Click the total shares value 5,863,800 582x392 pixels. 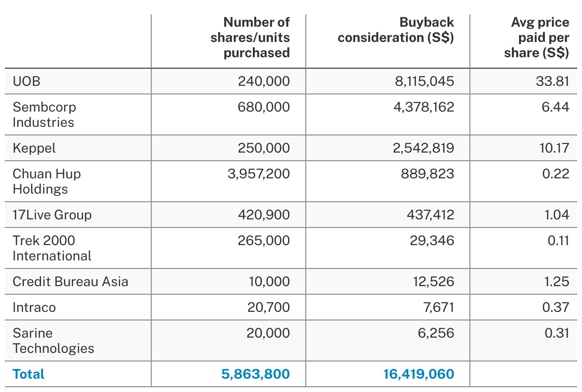click(255, 374)
